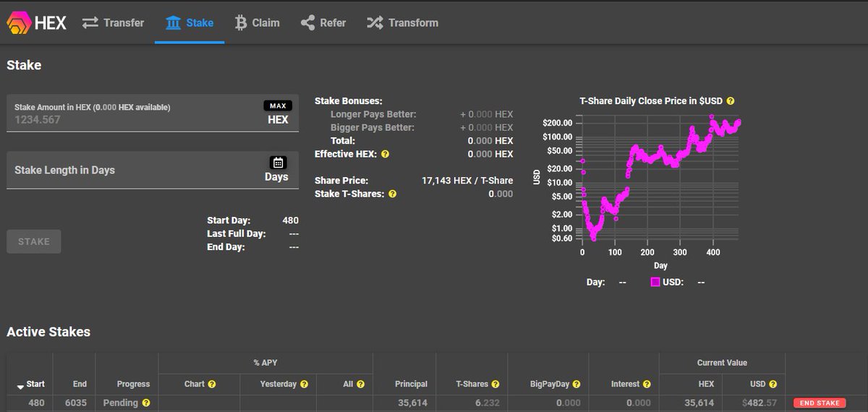868x412 pixels.
Task: Click the All column help icon
Action: click(x=360, y=385)
